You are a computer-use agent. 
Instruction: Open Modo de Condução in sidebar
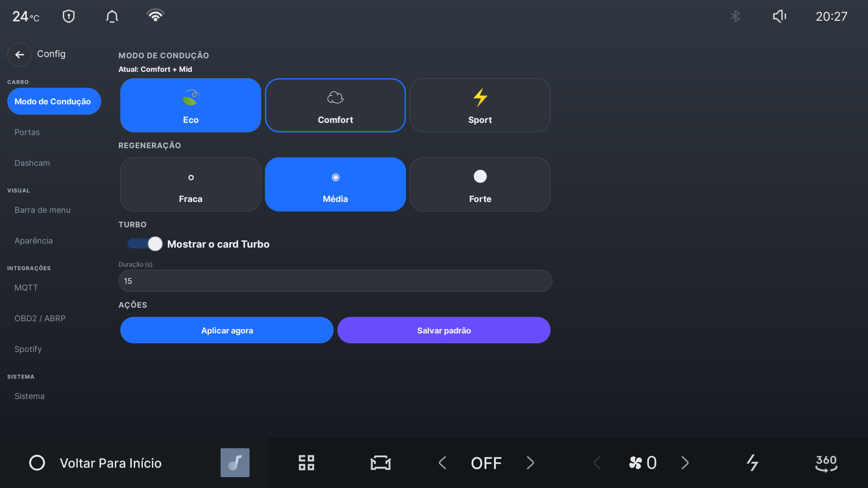(x=54, y=101)
